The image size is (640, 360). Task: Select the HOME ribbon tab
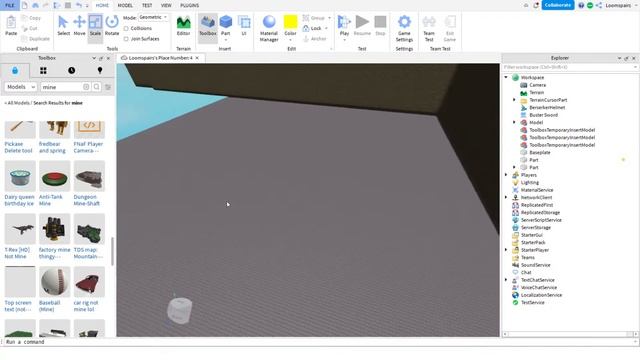click(102, 5)
